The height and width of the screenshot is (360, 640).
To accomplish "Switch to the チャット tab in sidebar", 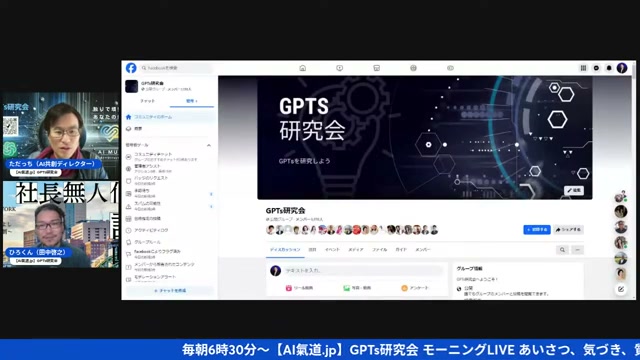I will pyautogui.click(x=147, y=101).
